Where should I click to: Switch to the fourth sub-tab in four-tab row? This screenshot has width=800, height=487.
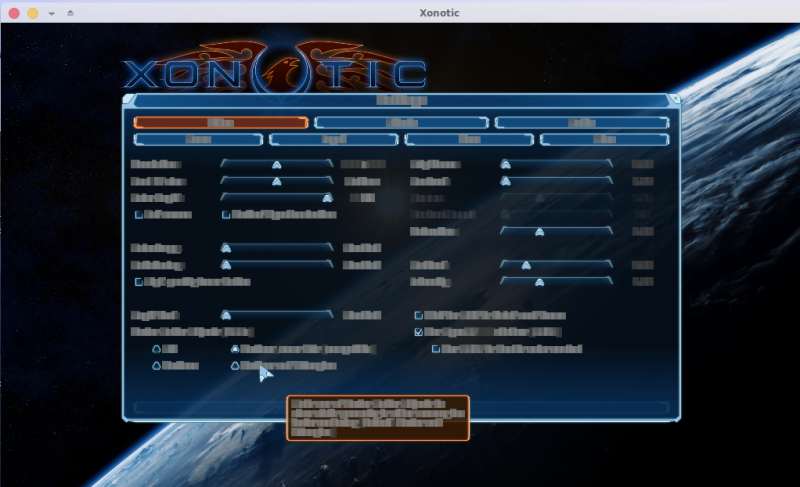605,139
